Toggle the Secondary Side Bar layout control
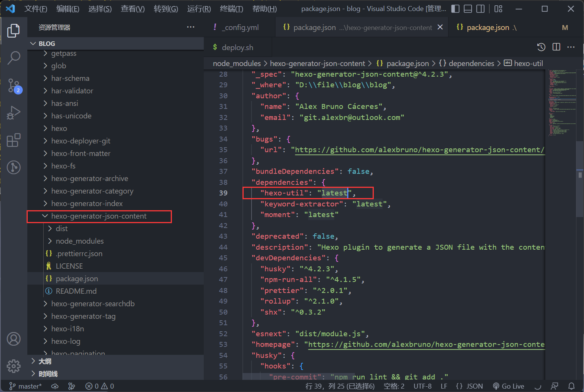This screenshot has height=392, width=584. (480, 8)
